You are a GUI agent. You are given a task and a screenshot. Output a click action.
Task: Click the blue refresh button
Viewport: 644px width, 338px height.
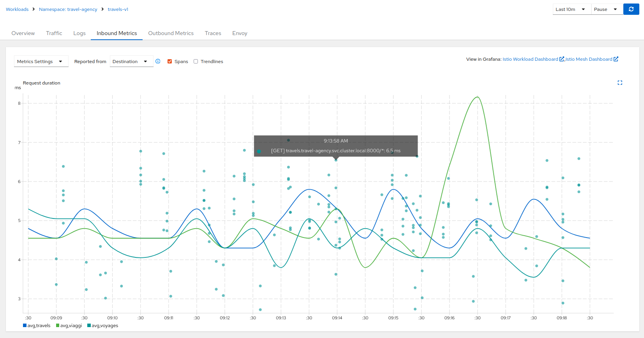[x=631, y=9]
